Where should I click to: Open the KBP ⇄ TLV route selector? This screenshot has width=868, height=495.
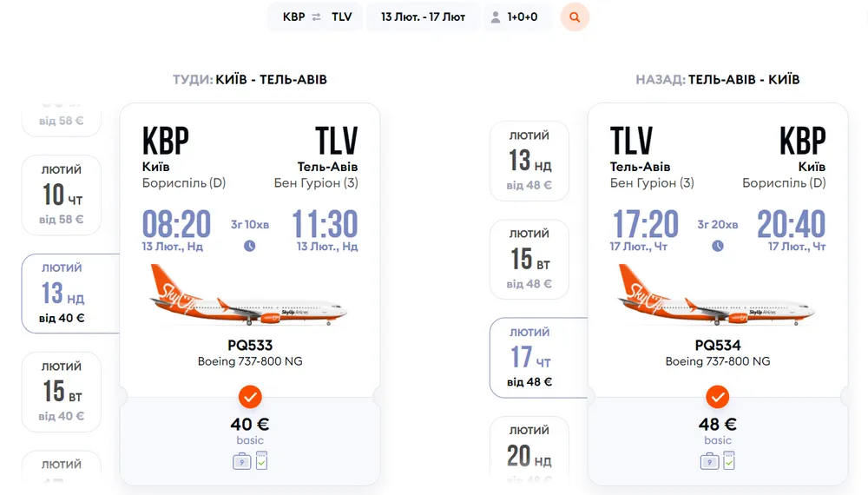[x=317, y=16]
